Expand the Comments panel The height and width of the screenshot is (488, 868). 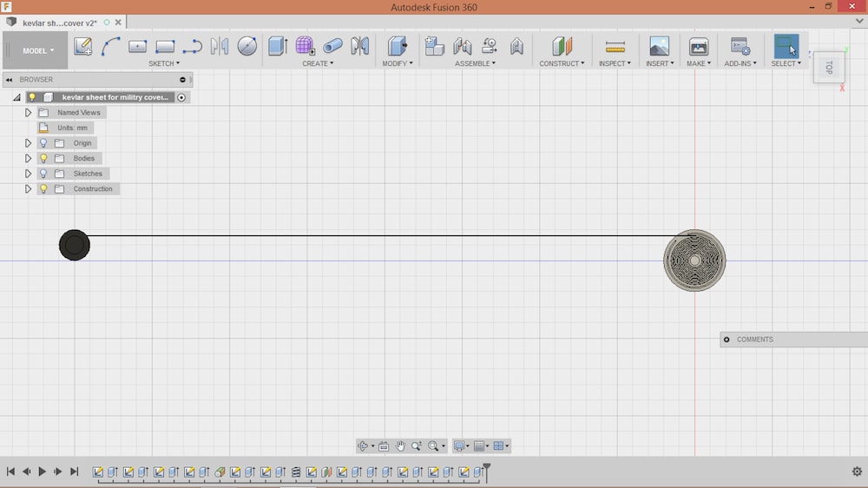[x=727, y=340]
